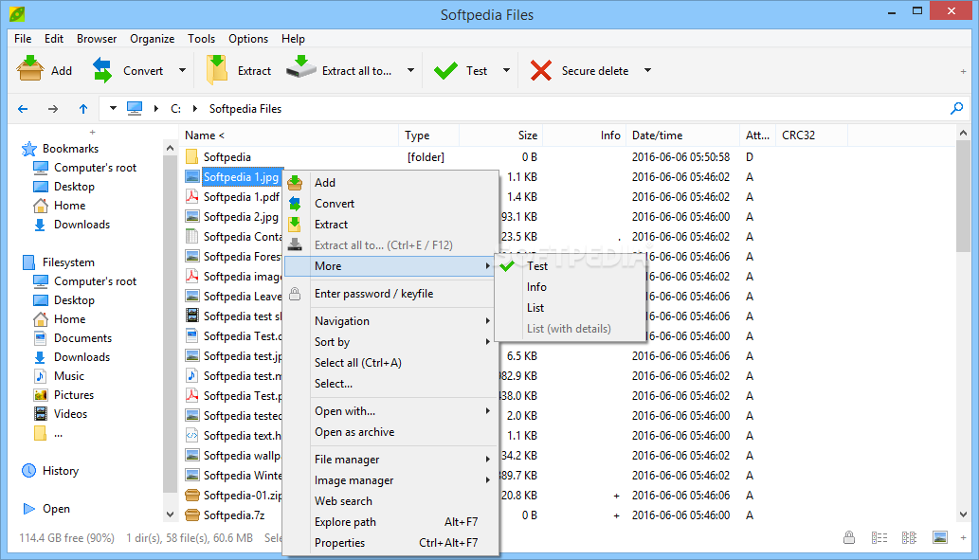Open the Organize menu

153,39
